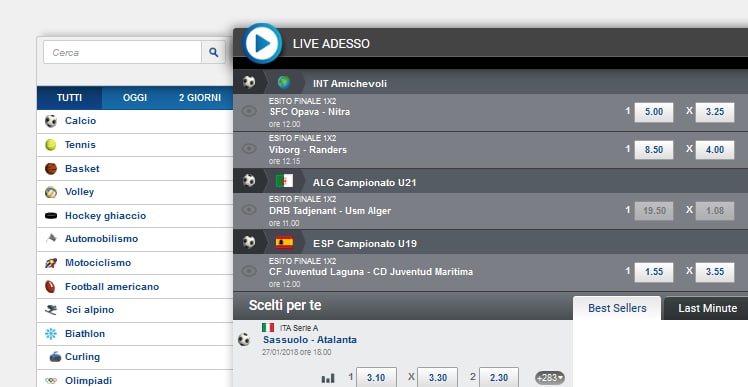Click the Motociclismo bike icon
748x387 pixels.
point(51,263)
